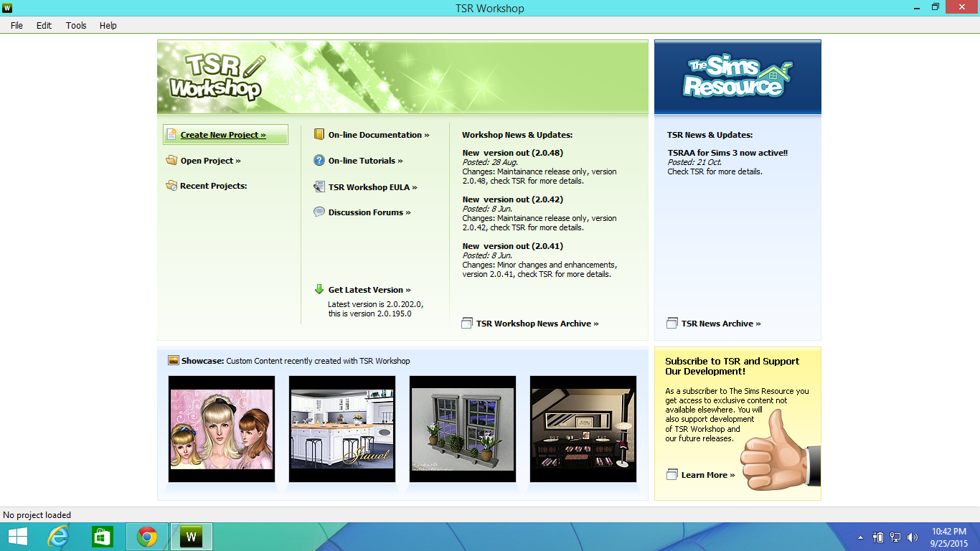The image size is (980, 551).
Task: Click the Create New Project document icon
Action: coord(171,134)
